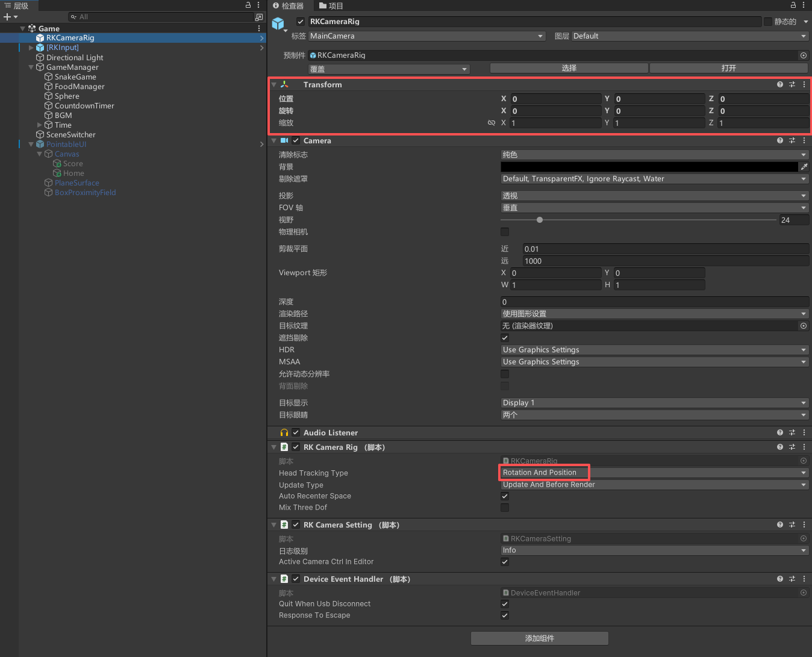This screenshot has width=812, height=657.
Task: Open hierarchy search-by-type picker
Action: 259,17
